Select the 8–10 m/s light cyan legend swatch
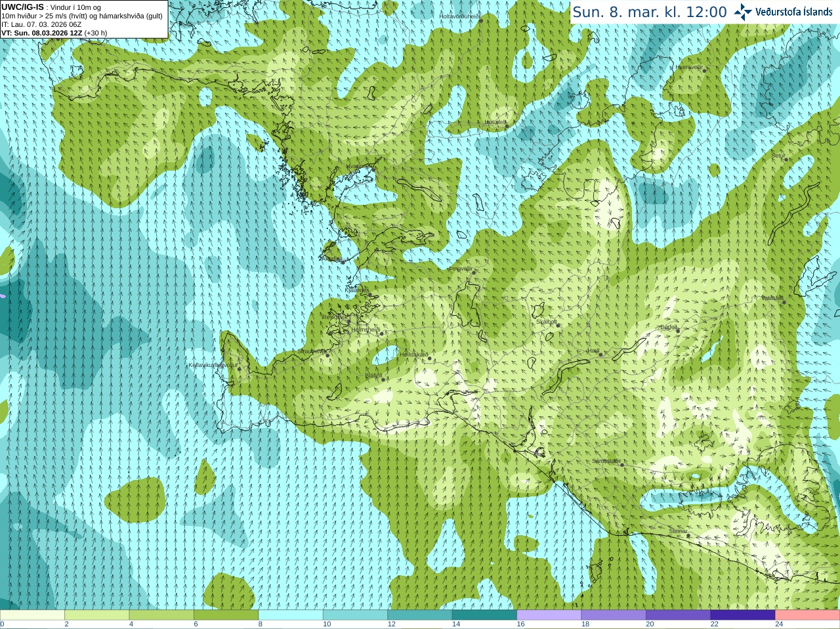Viewport: 840px width, 629px height. (x=291, y=615)
